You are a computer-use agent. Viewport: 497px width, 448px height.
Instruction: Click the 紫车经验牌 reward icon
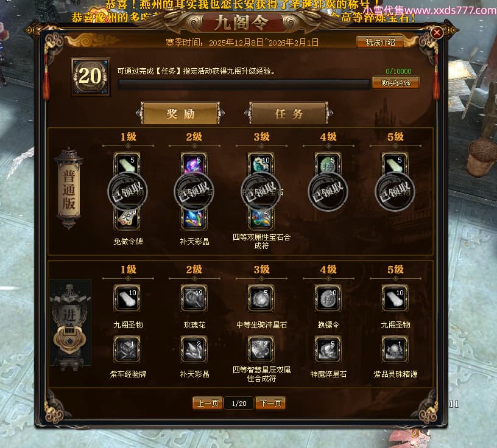(127, 349)
